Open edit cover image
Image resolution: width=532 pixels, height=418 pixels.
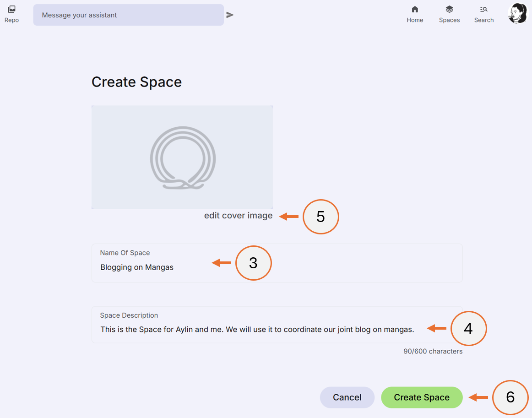(238, 215)
